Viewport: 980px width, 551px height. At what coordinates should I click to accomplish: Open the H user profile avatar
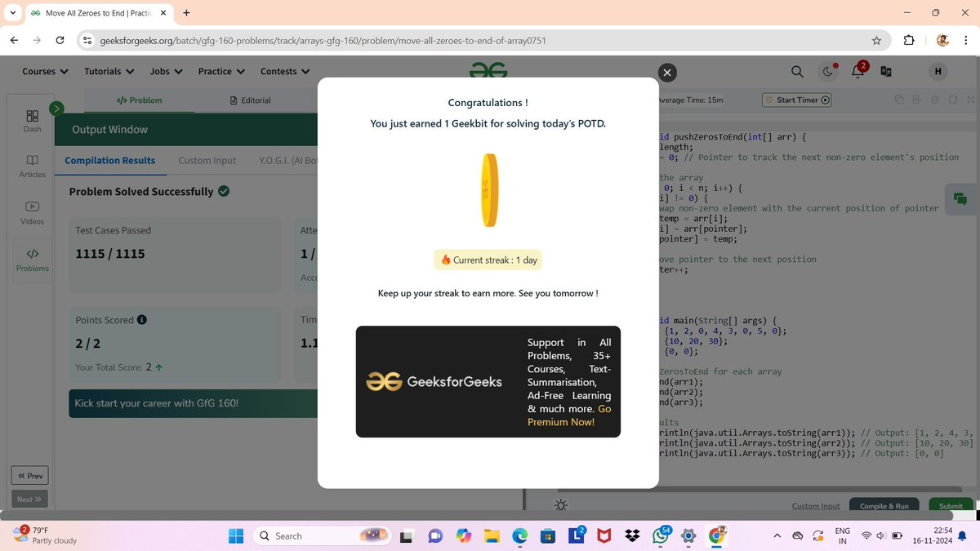(x=938, y=72)
